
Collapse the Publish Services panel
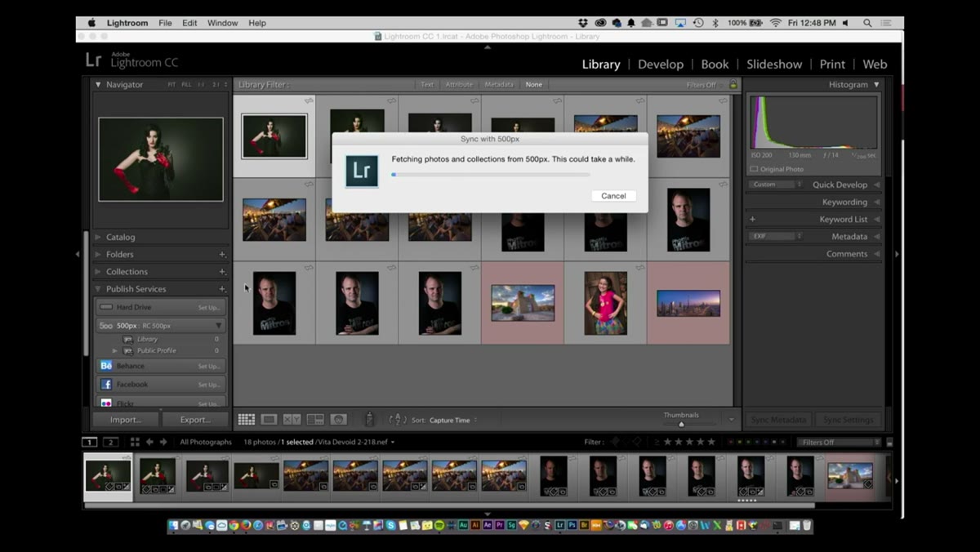(98, 289)
